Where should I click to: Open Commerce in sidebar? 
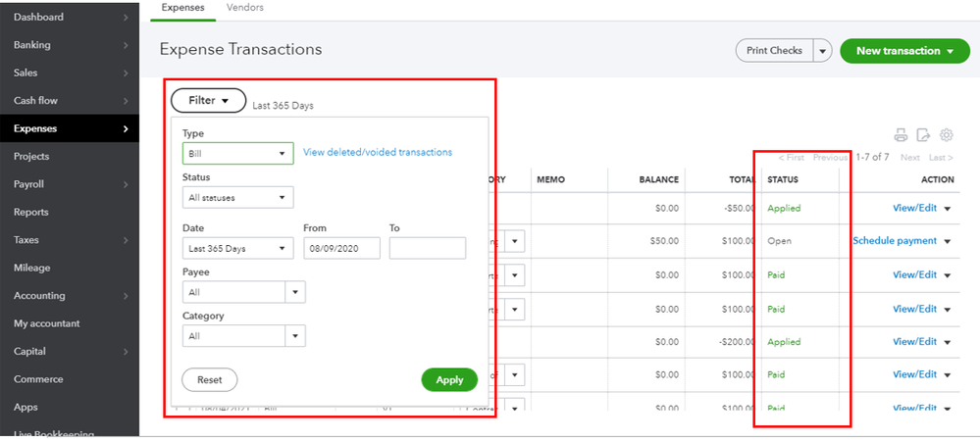70,379
